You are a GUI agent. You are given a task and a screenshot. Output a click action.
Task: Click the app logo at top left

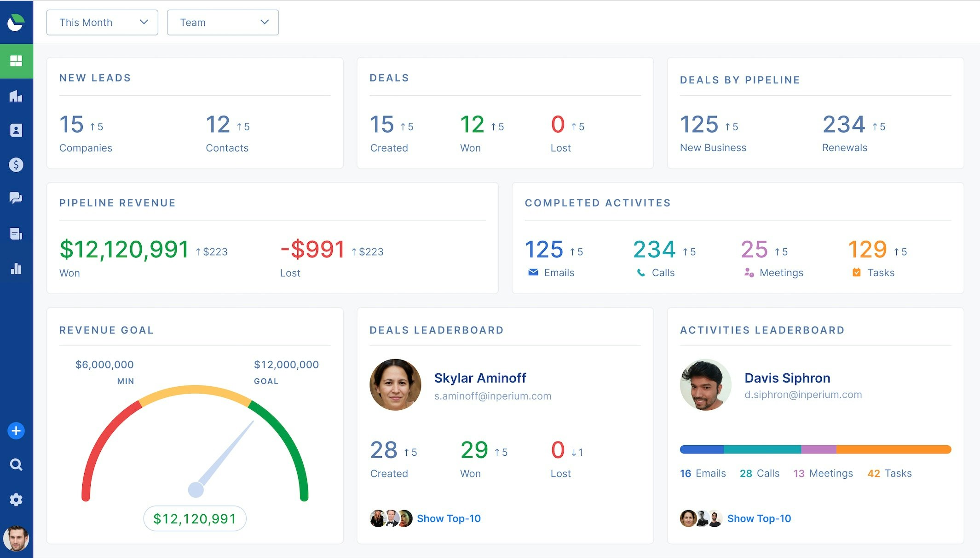(16, 22)
